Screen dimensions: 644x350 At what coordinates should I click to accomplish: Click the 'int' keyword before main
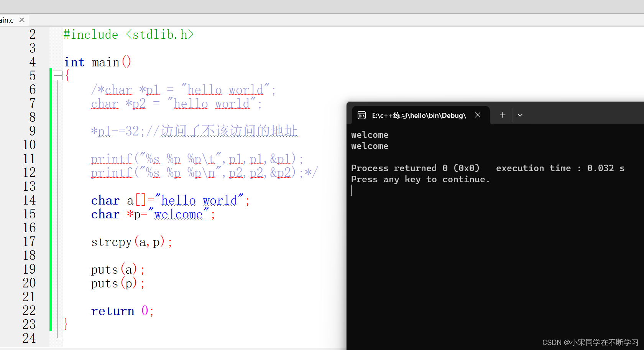[74, 62]
